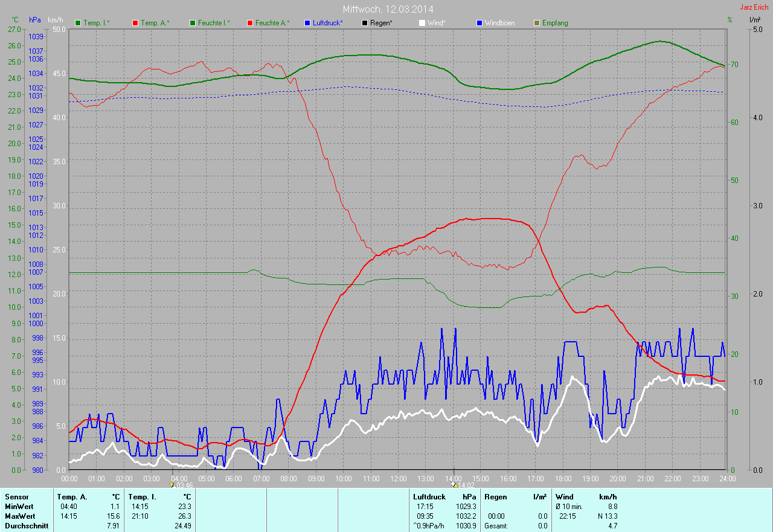Select the "Feuchte A.*" legend label
773x532 pixels.
click(x=272, y=23)
